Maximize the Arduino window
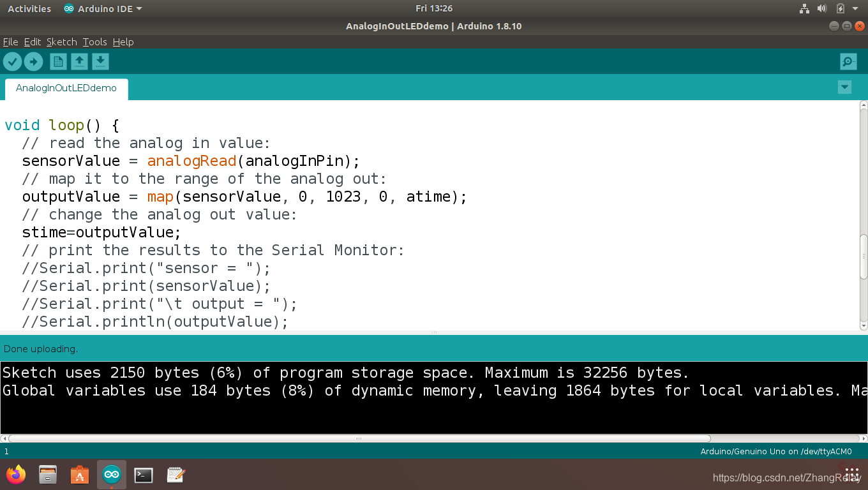 click(846, 26)
